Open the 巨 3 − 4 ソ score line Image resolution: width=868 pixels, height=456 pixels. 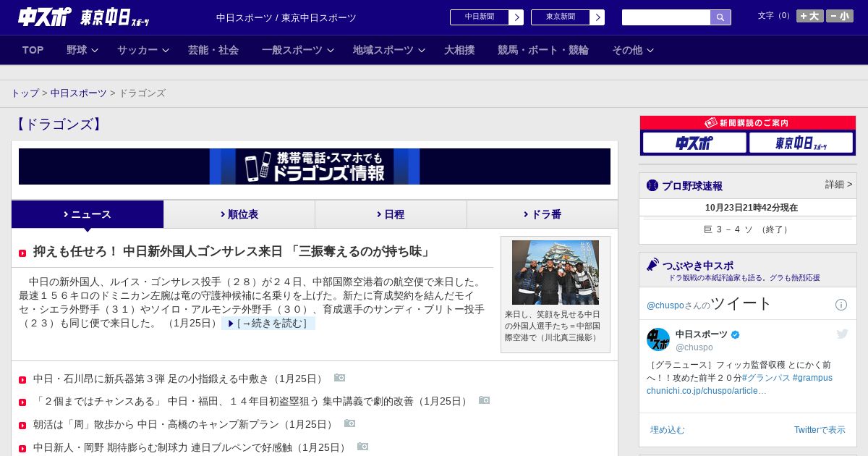click(x=747, y=229)
